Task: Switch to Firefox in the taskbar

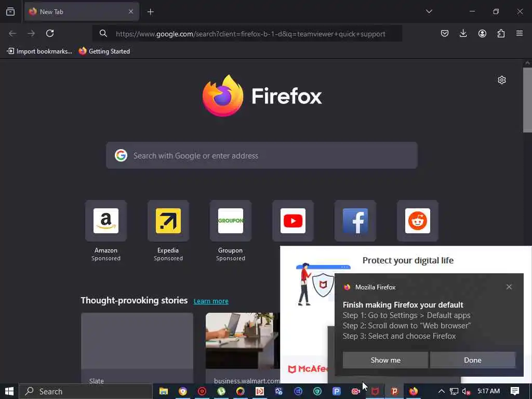Action: click(413, 391)
